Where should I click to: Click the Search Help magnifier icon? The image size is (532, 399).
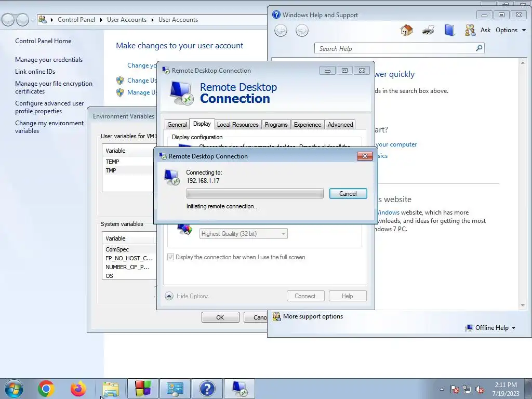pyautogui.click(x=479, y=48)
